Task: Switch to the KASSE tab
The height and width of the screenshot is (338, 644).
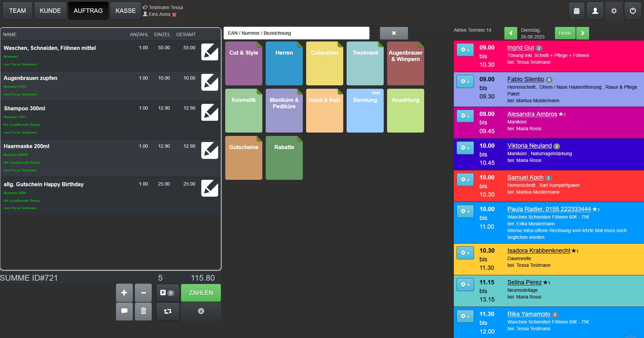Action: pyautogui.click(x=125, y=11)
